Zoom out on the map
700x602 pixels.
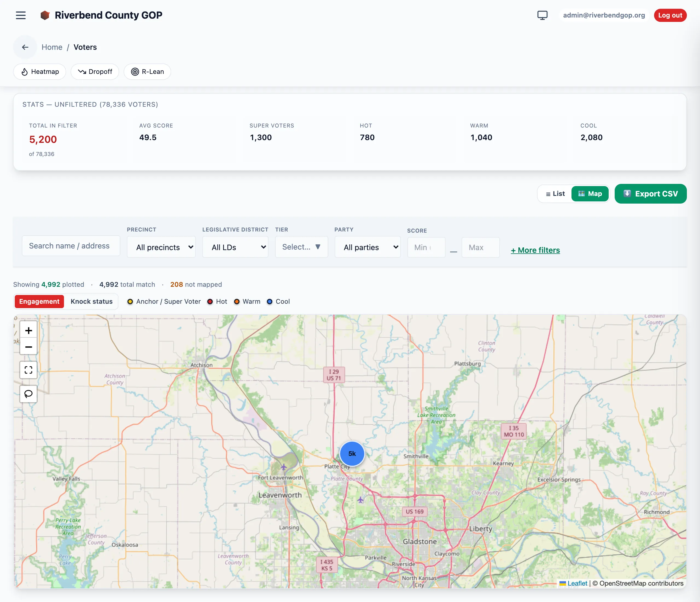point(28,347)
